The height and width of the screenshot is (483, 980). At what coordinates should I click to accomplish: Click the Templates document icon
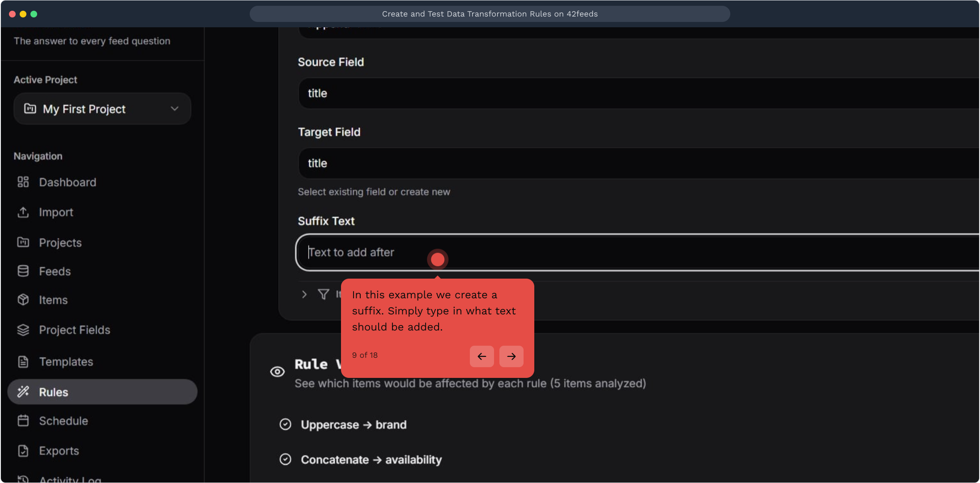tap(23, 361)
